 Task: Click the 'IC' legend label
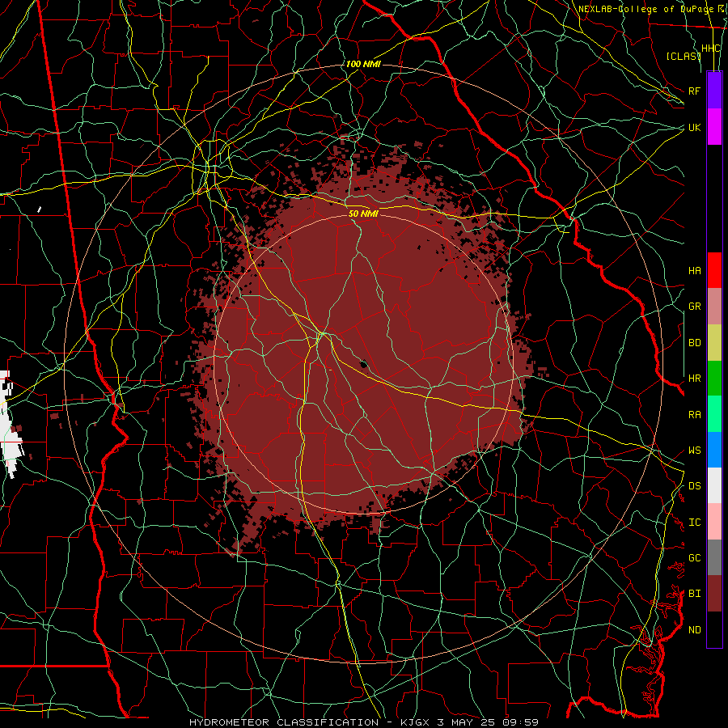tap(694, 523)
